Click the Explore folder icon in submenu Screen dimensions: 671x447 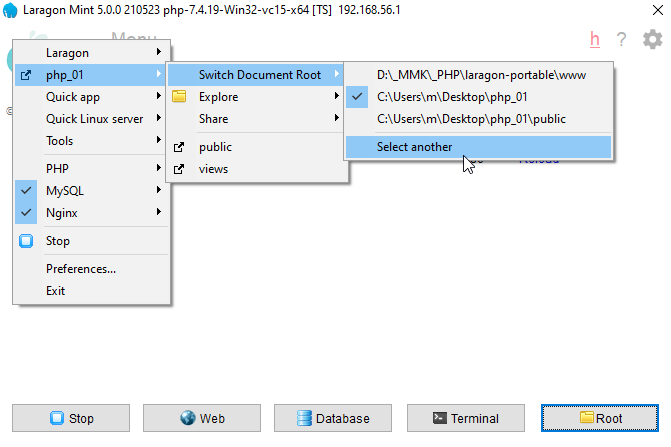[x=180, y=97]
